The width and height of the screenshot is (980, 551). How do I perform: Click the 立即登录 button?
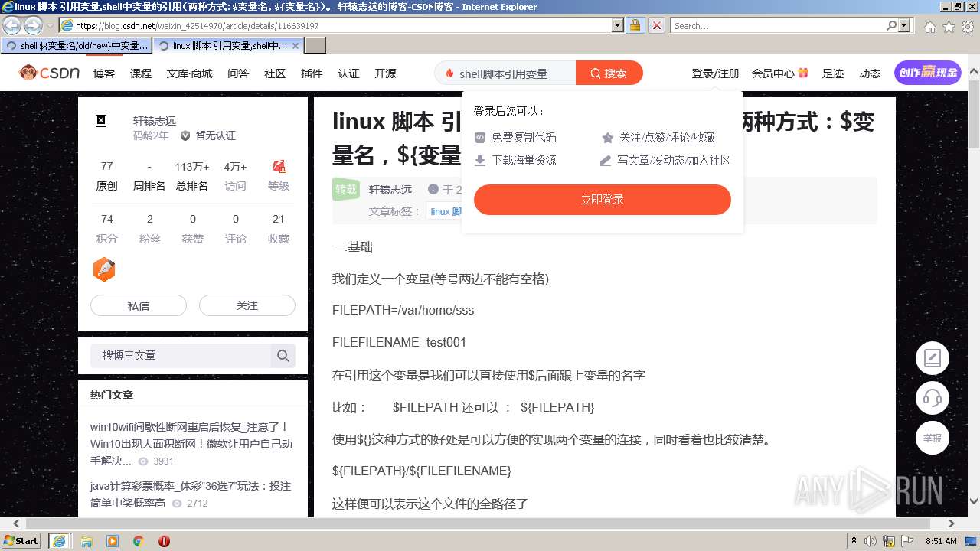tap(603, 200)
